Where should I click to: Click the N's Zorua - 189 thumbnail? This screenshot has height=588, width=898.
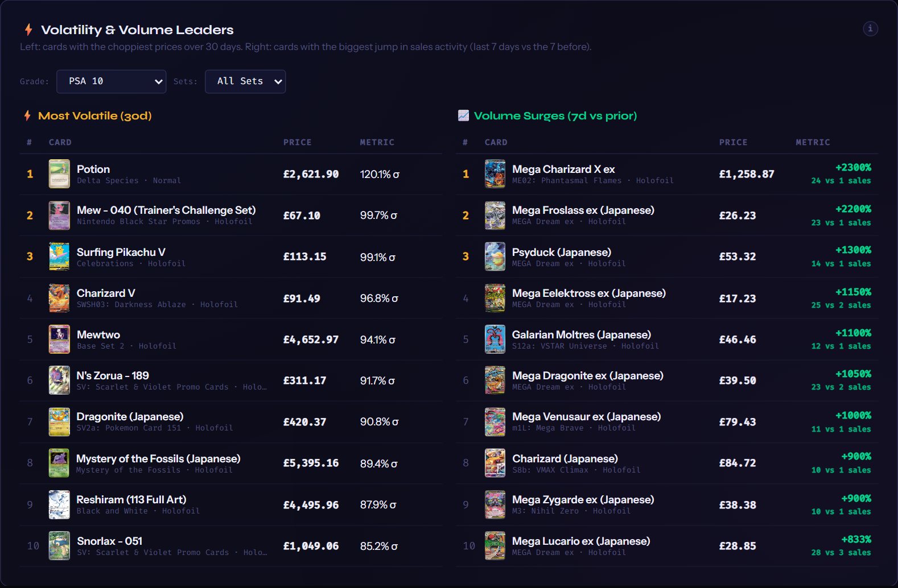(x=59, y=380)
